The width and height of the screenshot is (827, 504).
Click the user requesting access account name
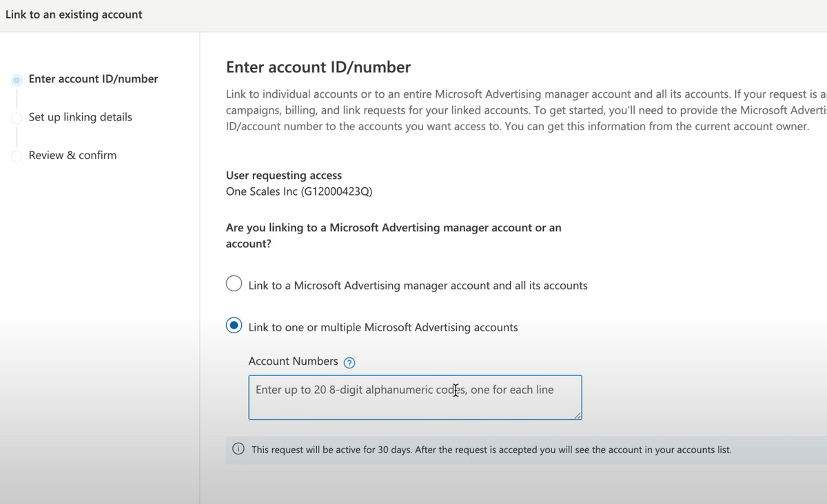pyautogui.click(x=298, y=191)
